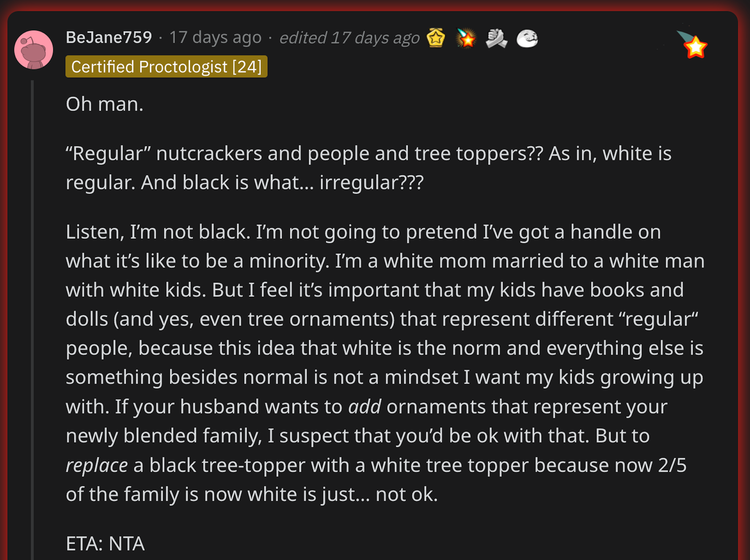Click the Certified Proctologist [24] flair
Screen dimensions: 750x560
[166, 67]
